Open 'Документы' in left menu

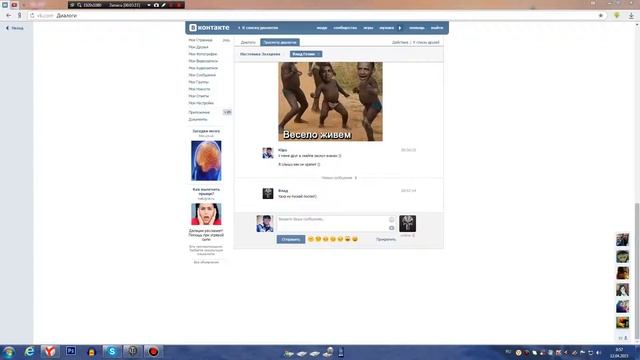[198, 119]
